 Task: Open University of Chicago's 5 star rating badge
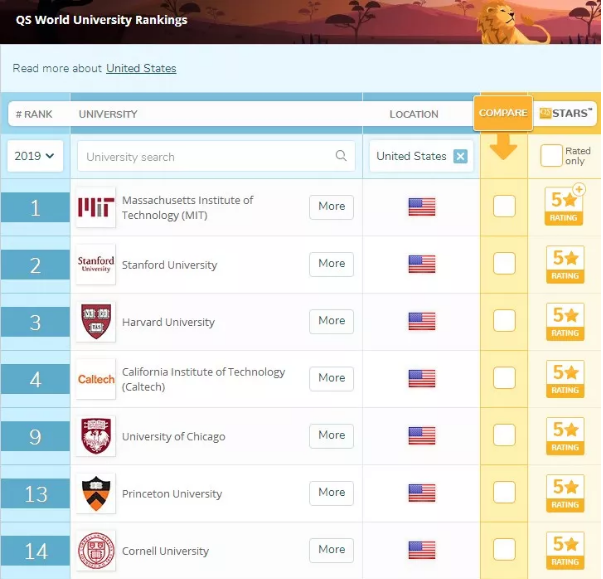click(565, 436)
